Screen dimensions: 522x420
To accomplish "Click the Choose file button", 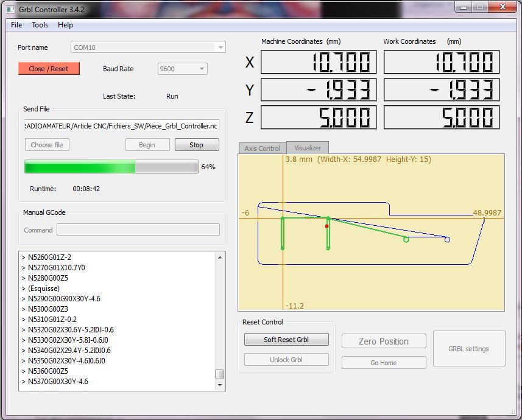I will [47, 145].
